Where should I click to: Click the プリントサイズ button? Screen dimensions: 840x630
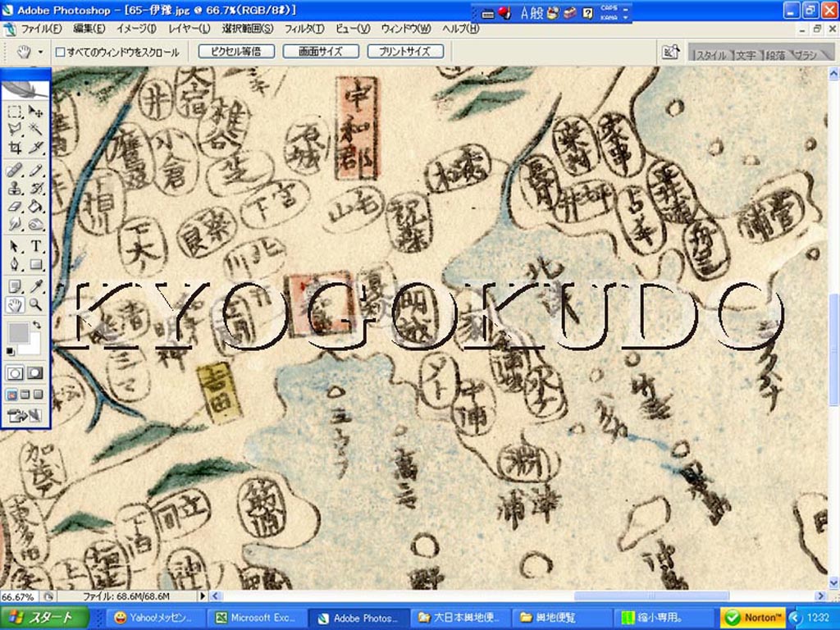tap(405, 52)
